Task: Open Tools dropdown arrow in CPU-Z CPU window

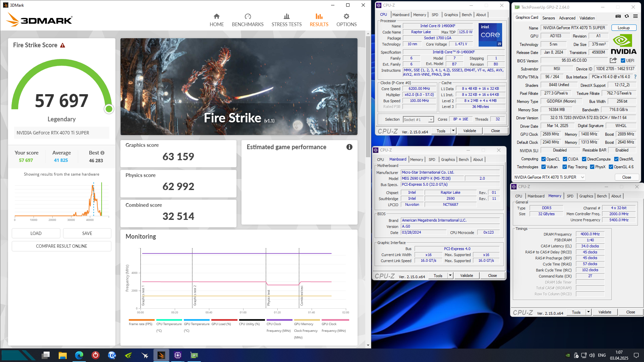Action: click(x=453, y=131)
